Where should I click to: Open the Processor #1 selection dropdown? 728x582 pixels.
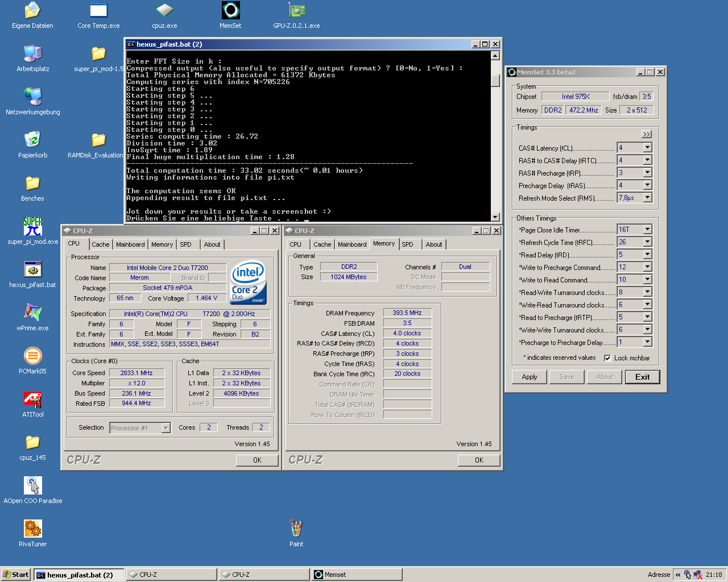pyautogui.click(x=166, y=428)
